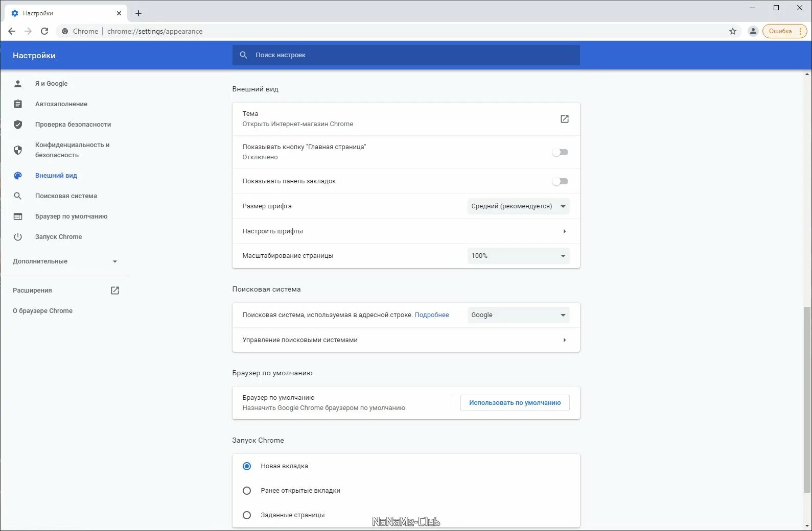Select the Новая вкладка radio button
Screen dimensions: 812x531
[247, 466]
